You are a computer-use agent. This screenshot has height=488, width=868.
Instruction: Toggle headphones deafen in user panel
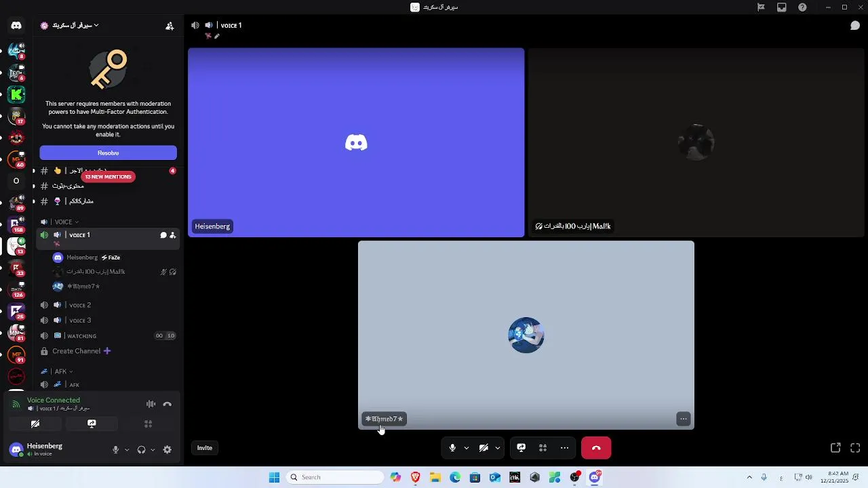(141, 449)
